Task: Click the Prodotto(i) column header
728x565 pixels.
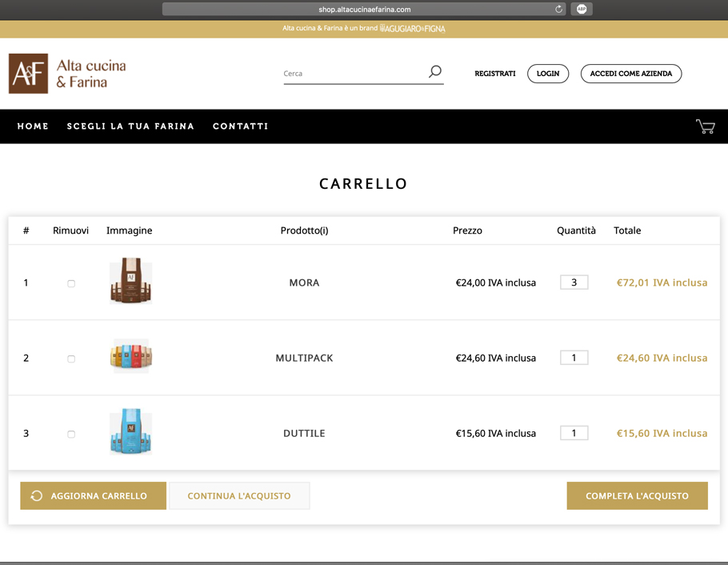Action: point(304,230)
